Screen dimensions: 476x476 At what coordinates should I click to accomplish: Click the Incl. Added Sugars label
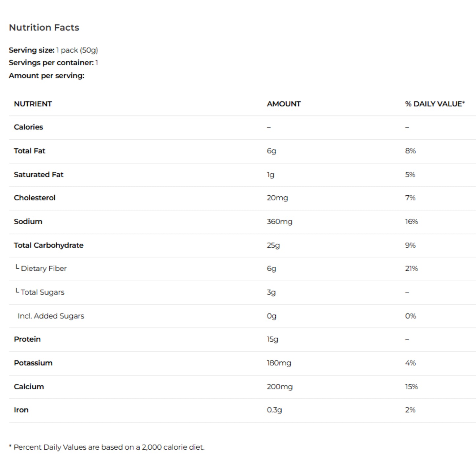(51, 316)
